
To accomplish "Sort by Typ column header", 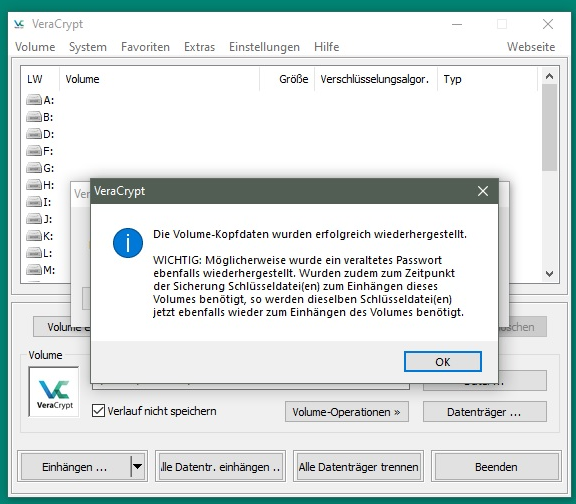I will (x=487, y=79).
